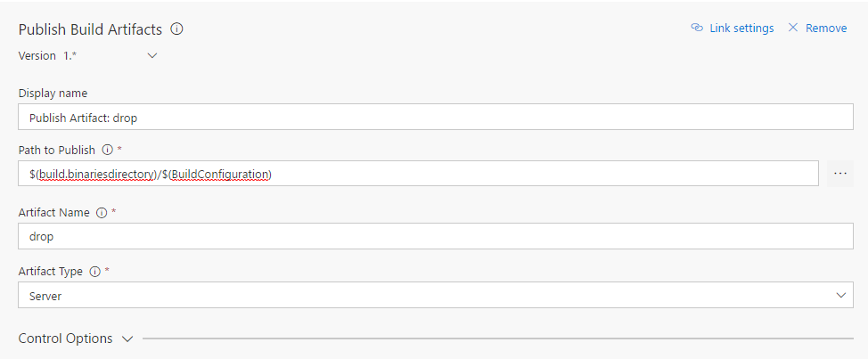Expand the Control Options section
This screenshot has height=359, width=868.
[66, 339]
